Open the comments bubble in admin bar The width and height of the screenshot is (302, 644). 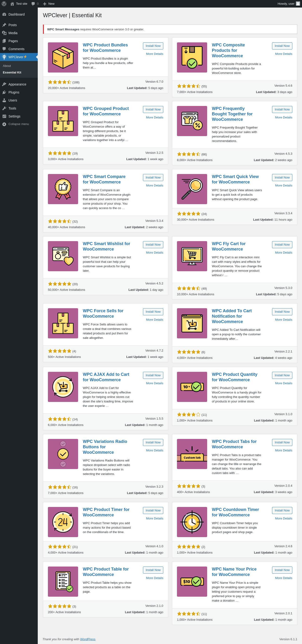(35, 4)
